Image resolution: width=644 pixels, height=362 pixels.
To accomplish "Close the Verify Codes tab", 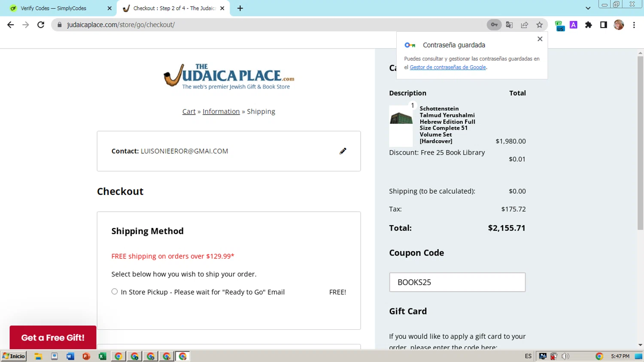I will (109, 8).
